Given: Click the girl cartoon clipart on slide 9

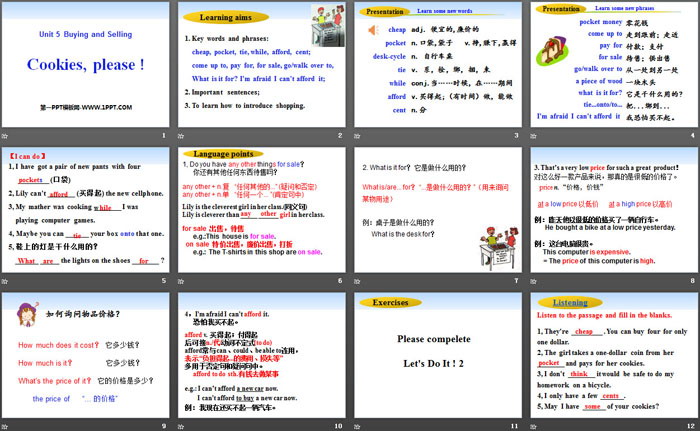Looking at the screenshot, I should 27,314.
